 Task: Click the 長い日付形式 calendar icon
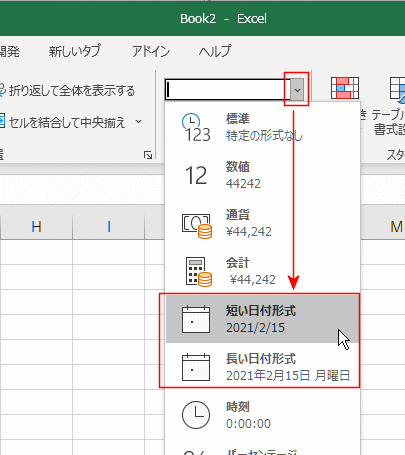click(x=196, y=367)
